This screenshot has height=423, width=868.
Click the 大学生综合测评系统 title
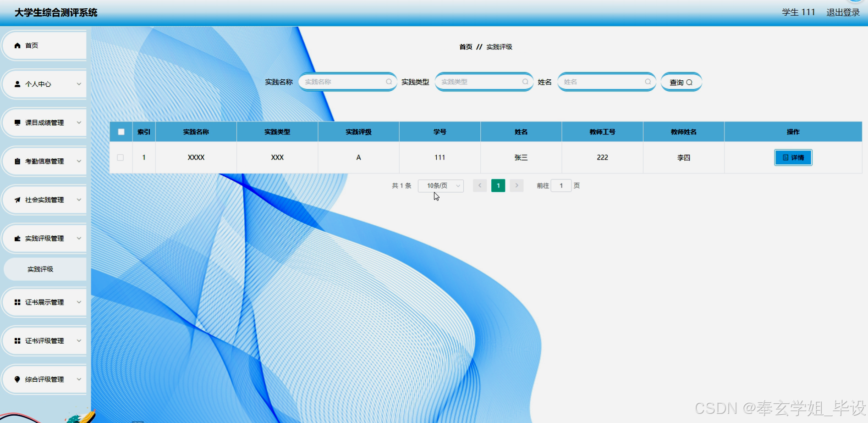pyautogui.click(x=56, y=12)
